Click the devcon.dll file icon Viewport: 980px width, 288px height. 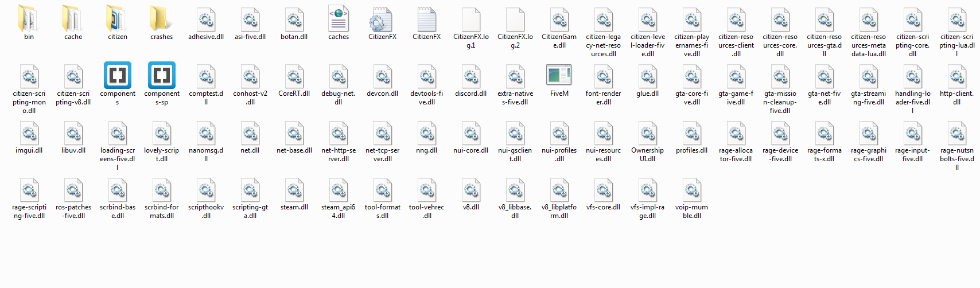tap(383, 76)
